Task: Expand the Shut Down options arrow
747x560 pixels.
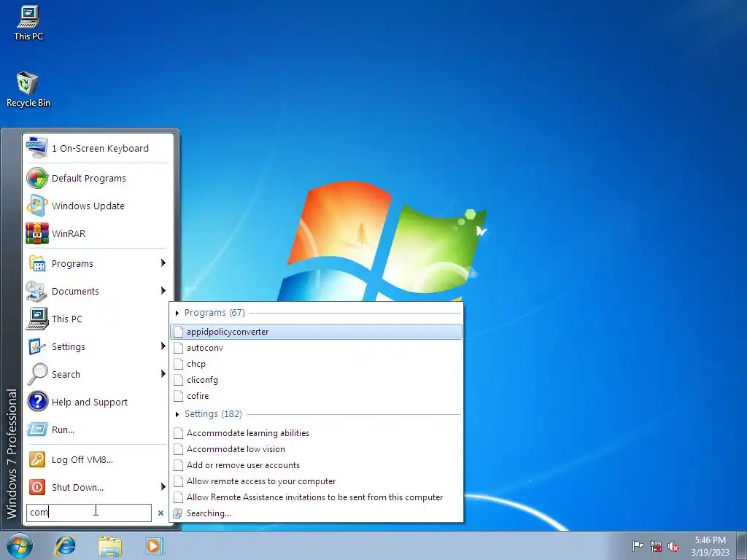Action: 163,486
